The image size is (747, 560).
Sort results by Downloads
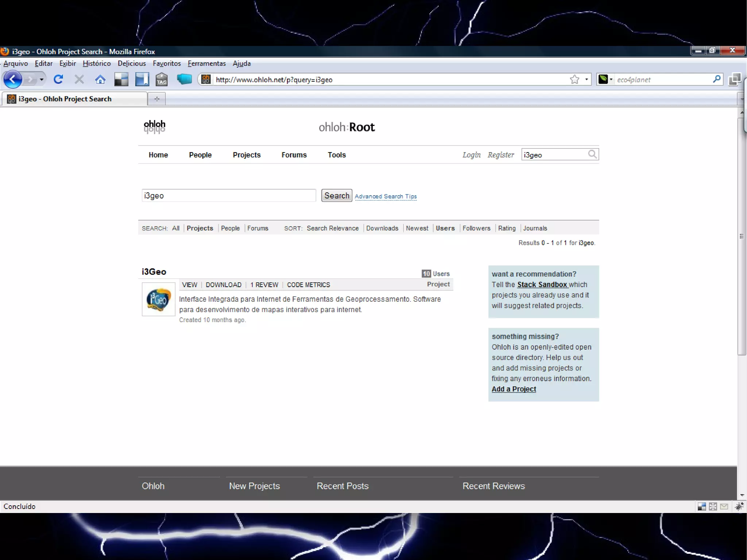[x=382, y=228]
